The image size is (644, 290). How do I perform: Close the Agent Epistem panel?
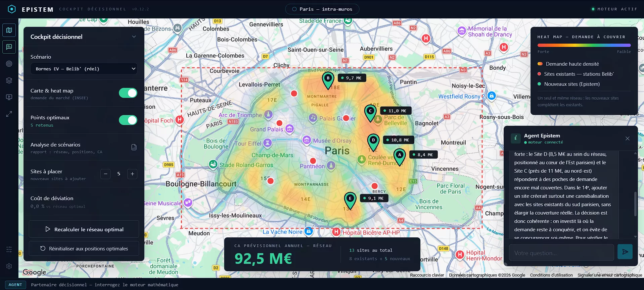(x=627, y=138)
